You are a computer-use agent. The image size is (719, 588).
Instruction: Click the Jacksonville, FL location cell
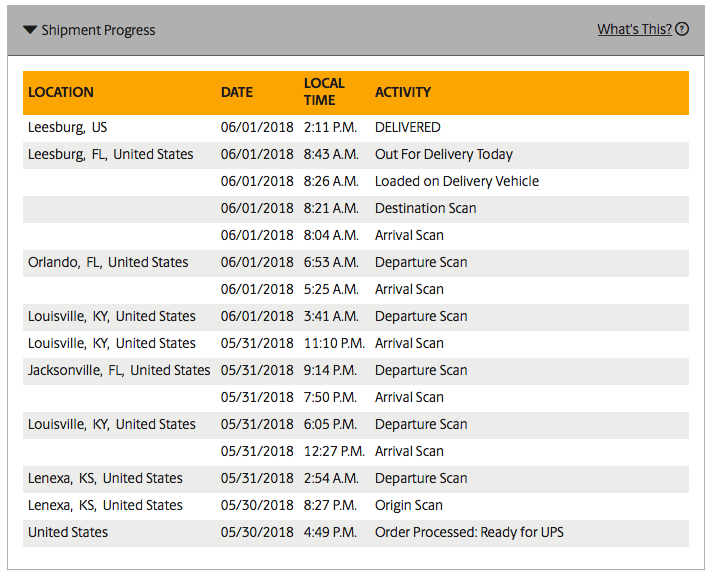[119, 370]
